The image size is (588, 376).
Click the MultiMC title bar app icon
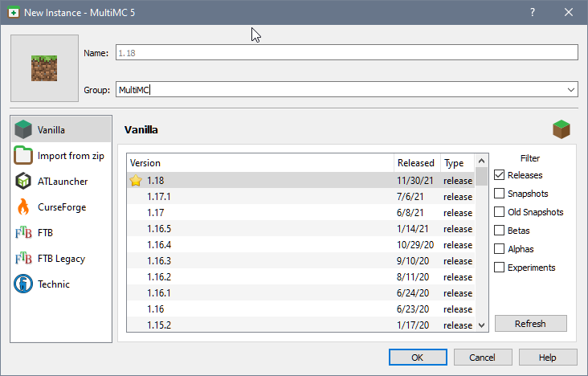click(x=14, y=12)
